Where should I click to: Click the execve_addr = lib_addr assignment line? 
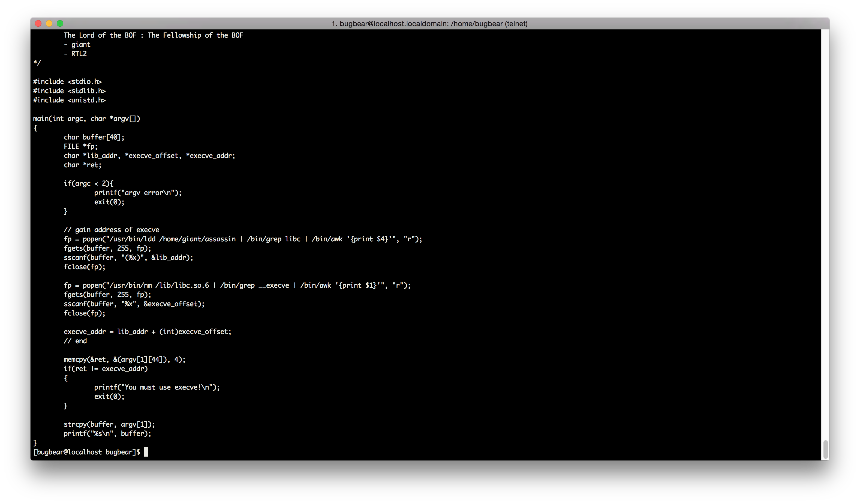pos(148,332)
